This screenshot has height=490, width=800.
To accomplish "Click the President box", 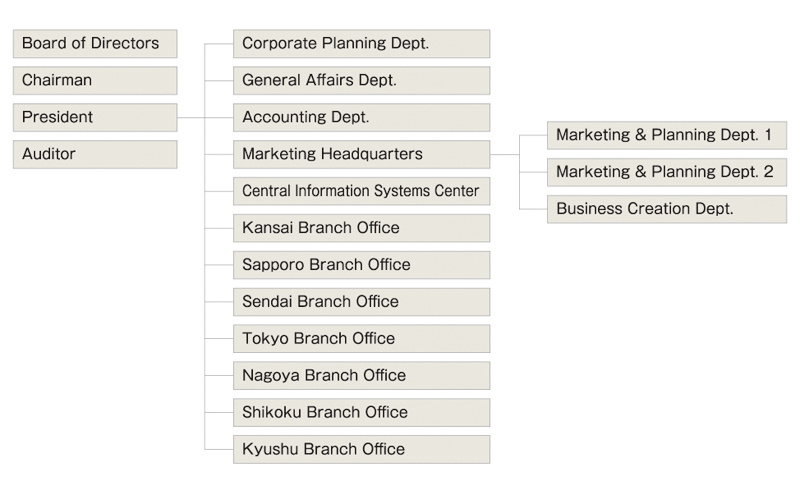I will (x=95, y=117).
